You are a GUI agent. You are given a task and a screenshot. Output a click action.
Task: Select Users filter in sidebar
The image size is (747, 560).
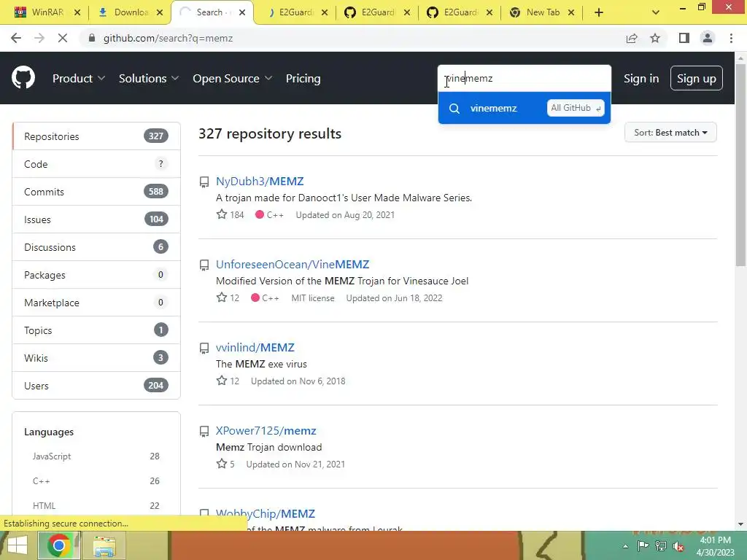tap(96, 385)
